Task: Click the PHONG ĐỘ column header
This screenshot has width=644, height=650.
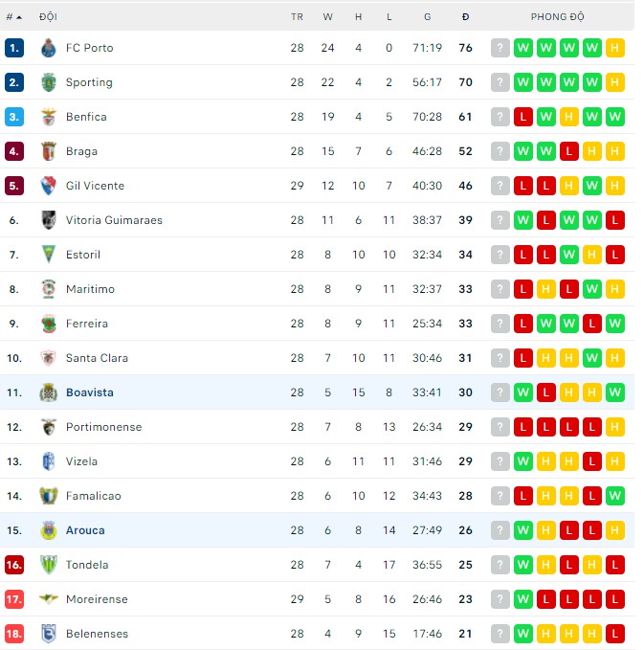Action: tap(557, 17)
